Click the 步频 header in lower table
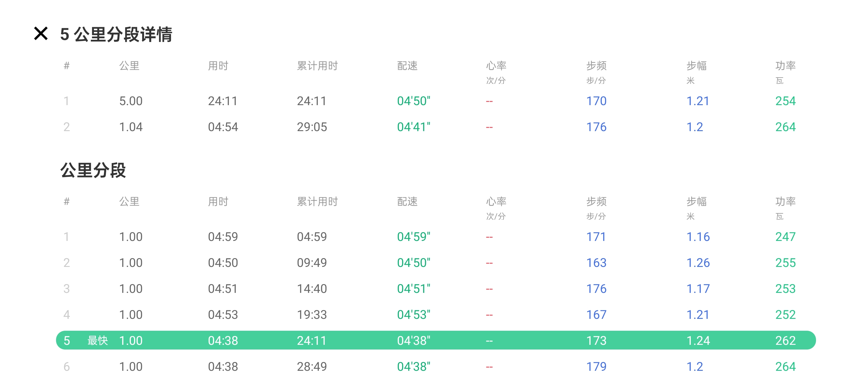 (x=596, y=202)
